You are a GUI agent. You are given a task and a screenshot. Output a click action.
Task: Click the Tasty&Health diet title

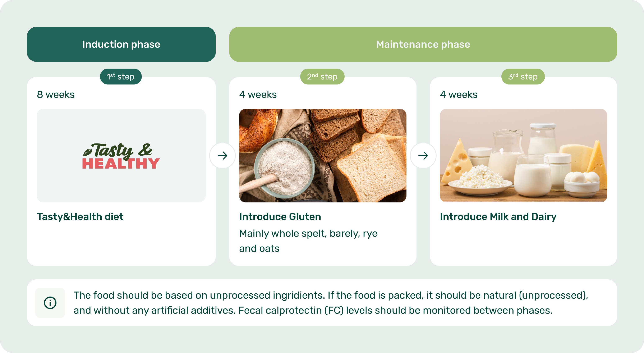(x=80, y=216)
